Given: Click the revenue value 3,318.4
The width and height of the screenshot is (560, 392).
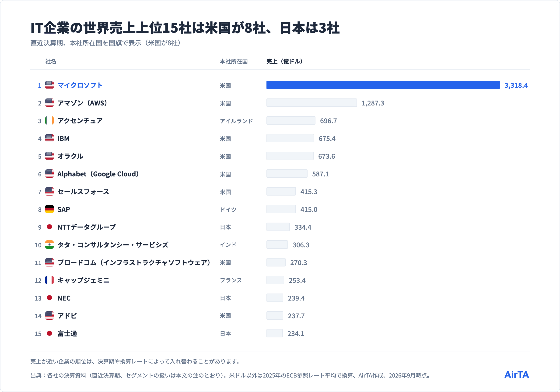Looking at the screenshot, I should pos(516,85).
